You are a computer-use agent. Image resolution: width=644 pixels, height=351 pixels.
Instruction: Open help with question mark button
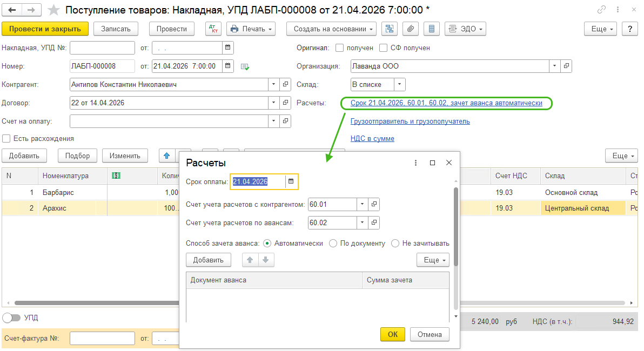point(630,29)
